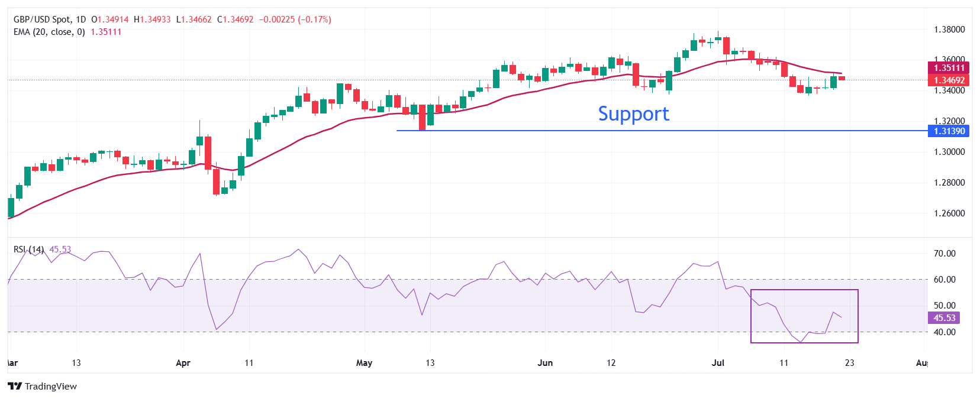Click the TradingView logo icon

(15, 386)
